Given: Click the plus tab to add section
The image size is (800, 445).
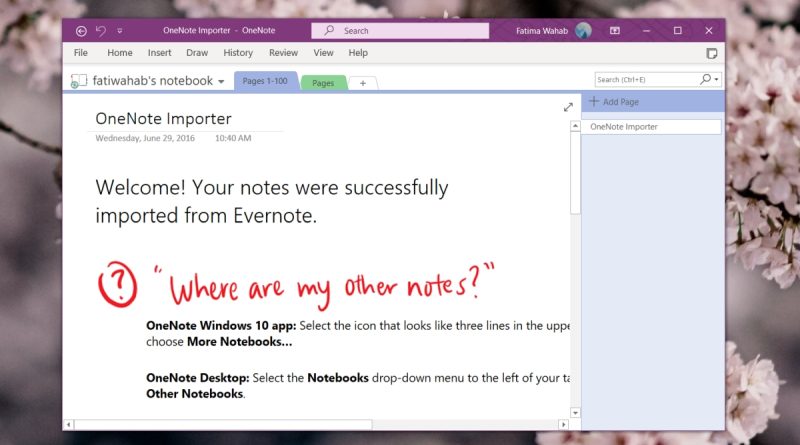Looking at the screenshot, I should click(363, 83).
